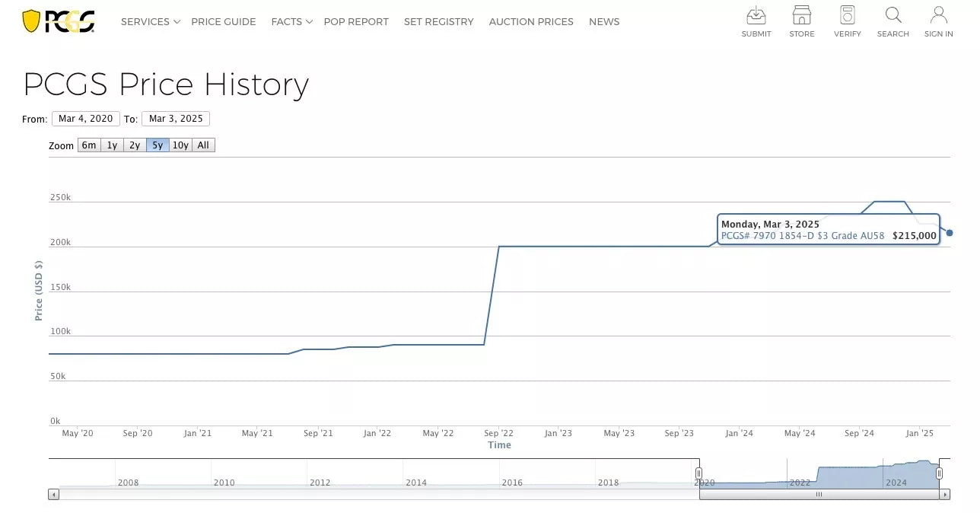The width and height of the screenshot is (980, 513).
Task: Edit the To date field
Action: click(176, 119)
